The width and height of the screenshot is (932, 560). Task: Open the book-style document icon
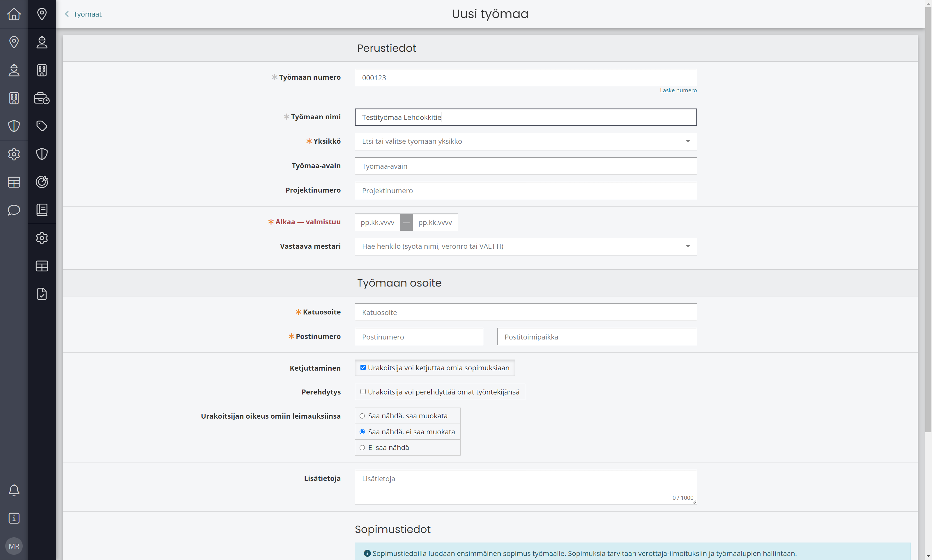42,210
